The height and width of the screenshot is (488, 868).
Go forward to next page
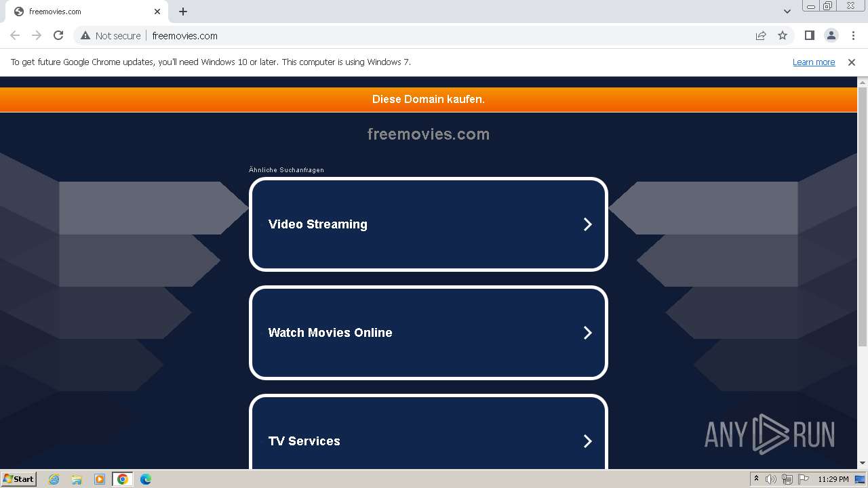coord(37,35)
